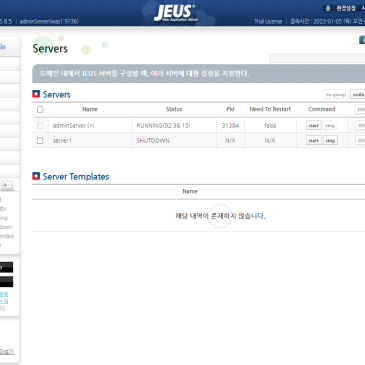Check the server1 row checkbox
This screenshot has width=365, height=365.
(40, 140)
